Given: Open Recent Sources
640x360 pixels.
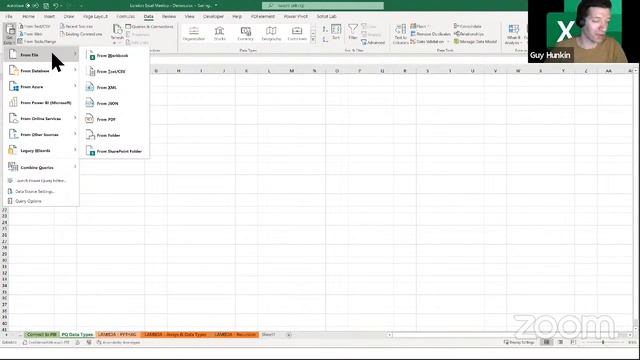Looking at the screenshot, I should point(76,26).
